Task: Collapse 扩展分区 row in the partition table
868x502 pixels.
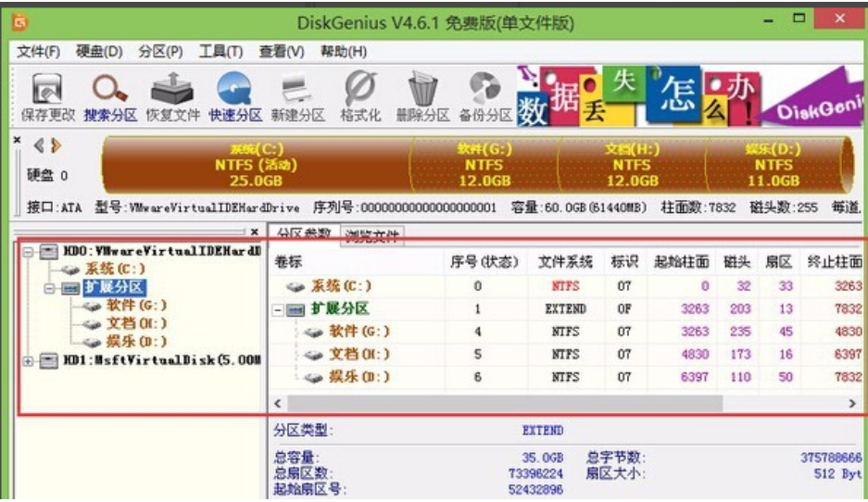Action: [x=280, y=309]
